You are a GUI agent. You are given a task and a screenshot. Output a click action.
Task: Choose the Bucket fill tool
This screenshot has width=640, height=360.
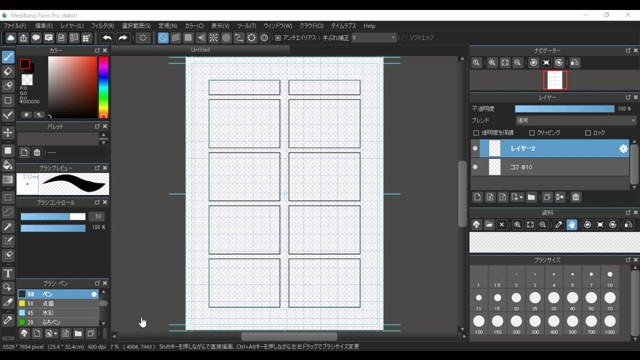(x=8, y=165)
